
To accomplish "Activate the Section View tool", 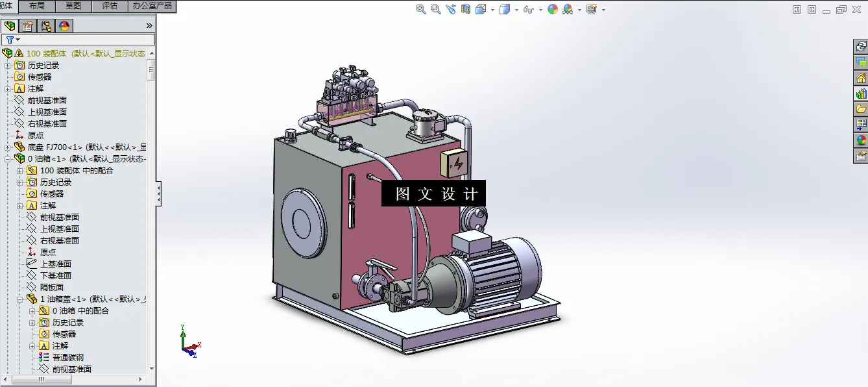I will [466, 9].
